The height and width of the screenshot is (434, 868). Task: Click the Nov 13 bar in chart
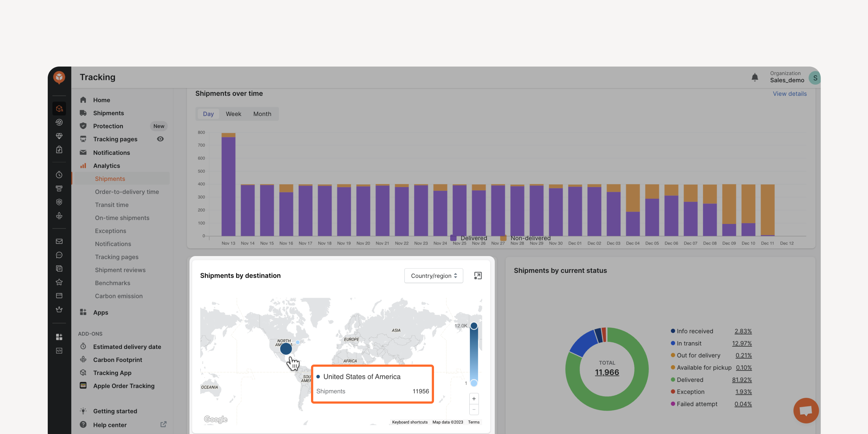point(228,184)
